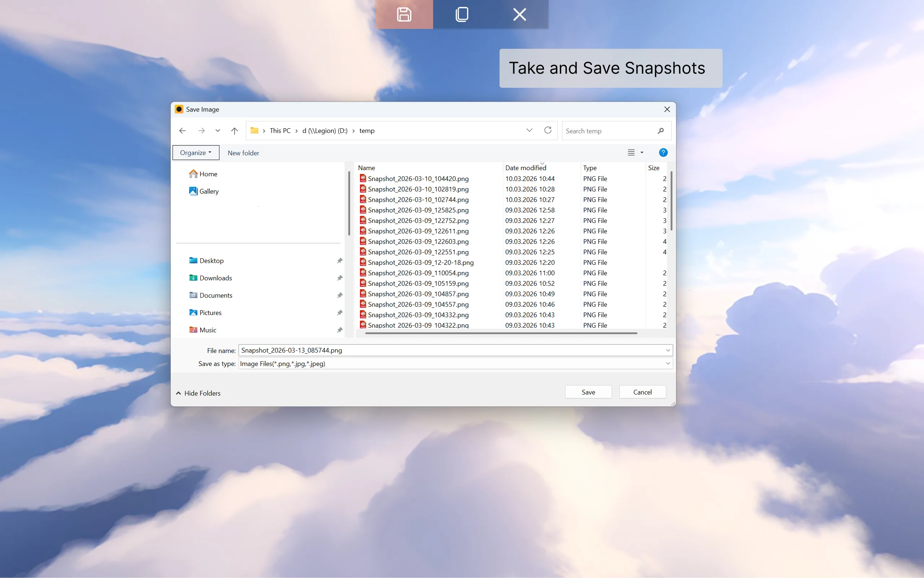This screenshot has height=578, width=924.
Task: Open Documents folder in sidebar
Action: coord(211,295)
